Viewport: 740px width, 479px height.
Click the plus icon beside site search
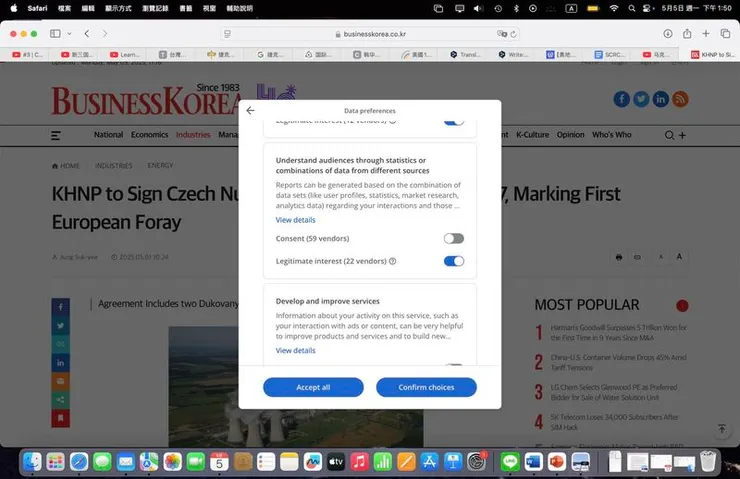(682, 135)
